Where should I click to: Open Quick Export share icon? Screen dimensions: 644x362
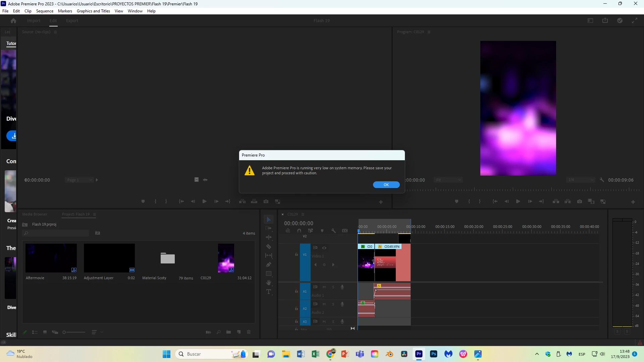[x=605, y=20]
